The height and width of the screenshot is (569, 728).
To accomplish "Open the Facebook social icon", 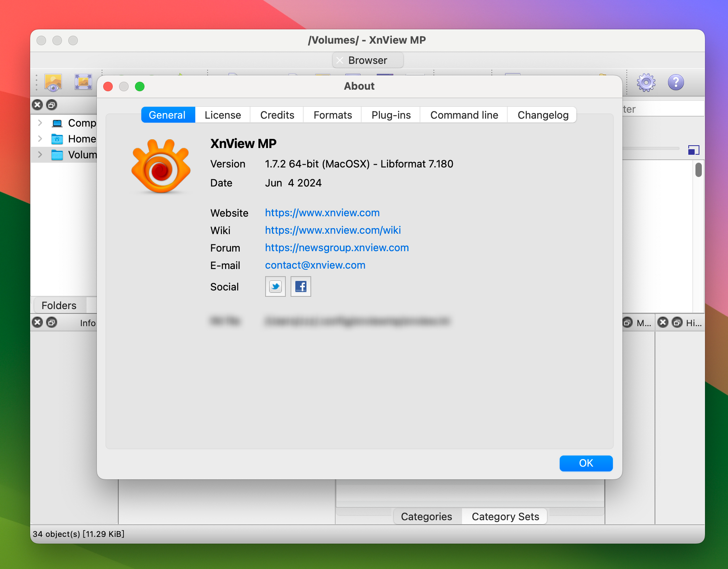I will 301,286.
